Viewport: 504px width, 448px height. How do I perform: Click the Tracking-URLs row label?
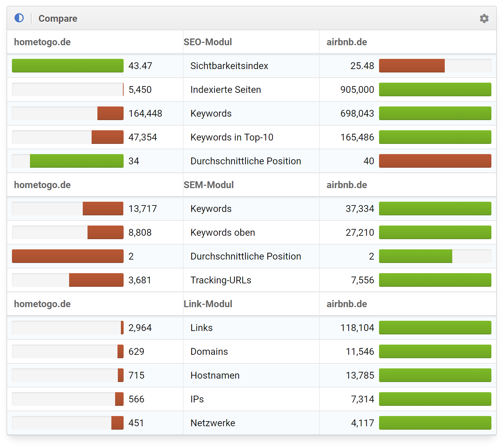click(x=221, y=280)
